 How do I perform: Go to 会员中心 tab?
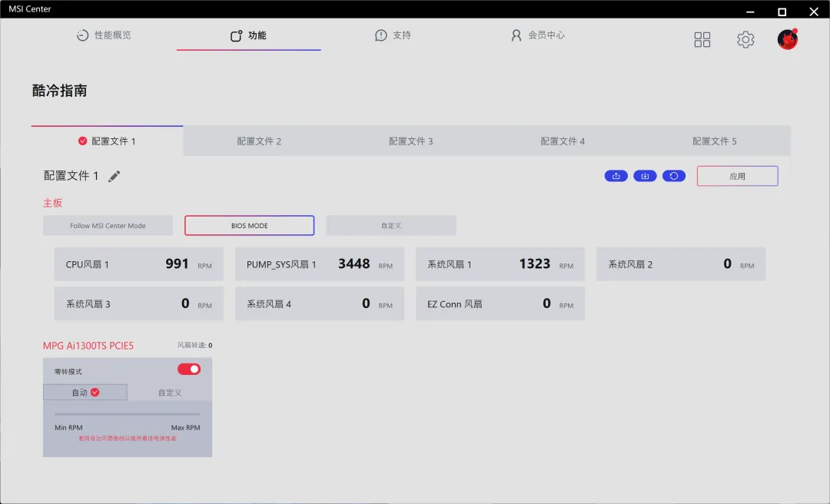(538, 35)
